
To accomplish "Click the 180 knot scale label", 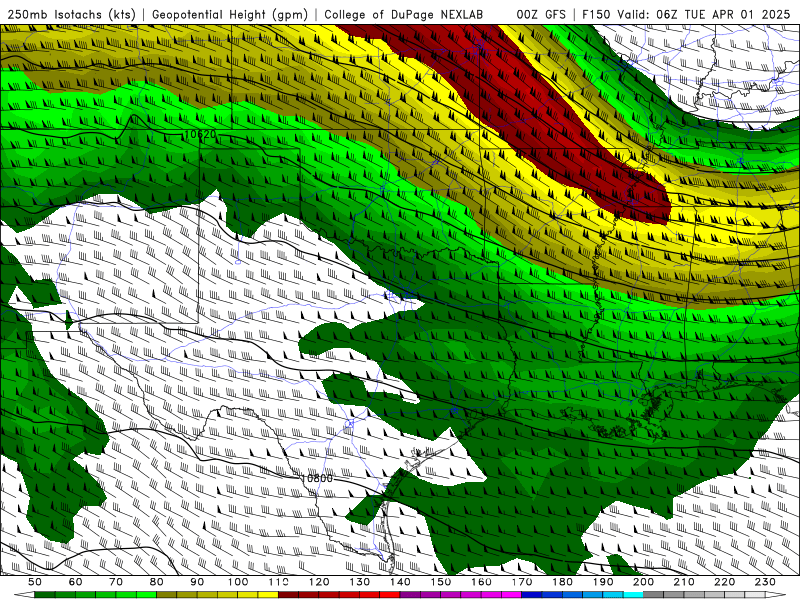I will (562, 582).
